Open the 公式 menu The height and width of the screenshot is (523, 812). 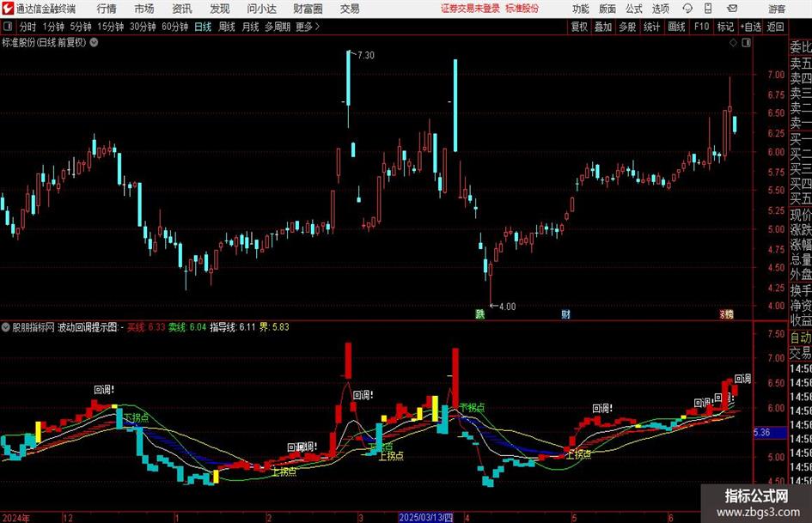tap(633, 9)
